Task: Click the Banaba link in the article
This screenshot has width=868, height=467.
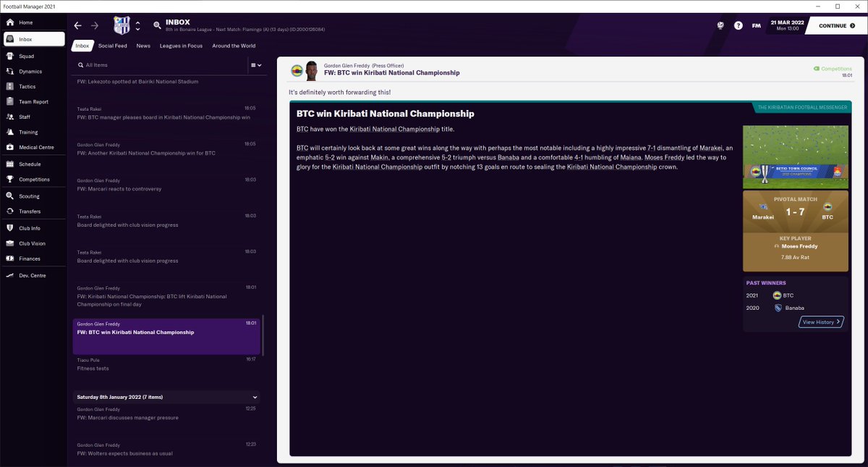Action: [509, 157]
